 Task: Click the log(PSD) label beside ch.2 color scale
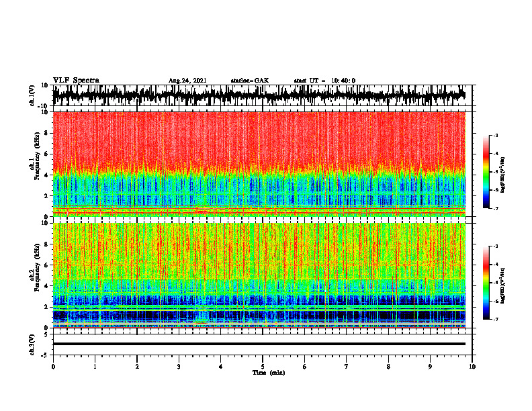[503, 285]
